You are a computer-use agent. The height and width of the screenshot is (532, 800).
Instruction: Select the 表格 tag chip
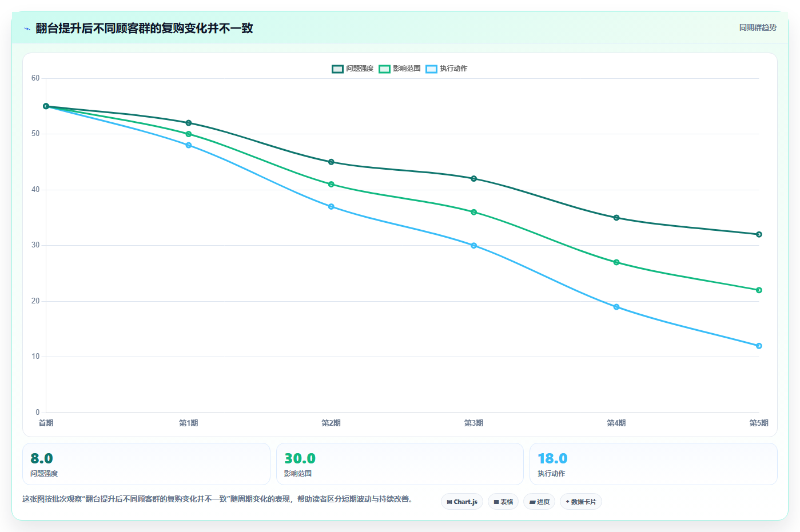coord(503,502)
